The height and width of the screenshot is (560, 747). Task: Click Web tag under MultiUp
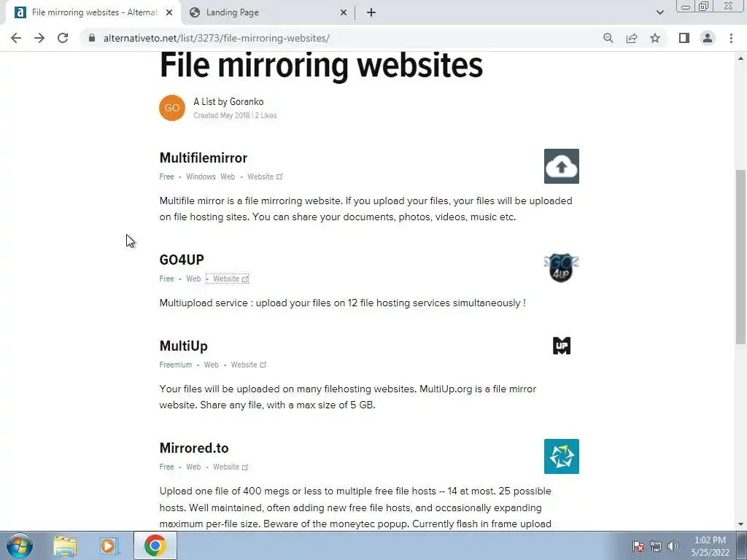tap(212, 365)
